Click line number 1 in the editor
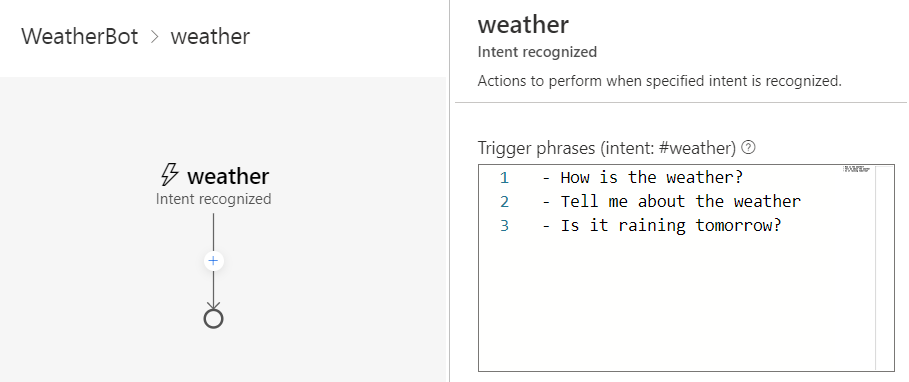 tap(504, 178)
